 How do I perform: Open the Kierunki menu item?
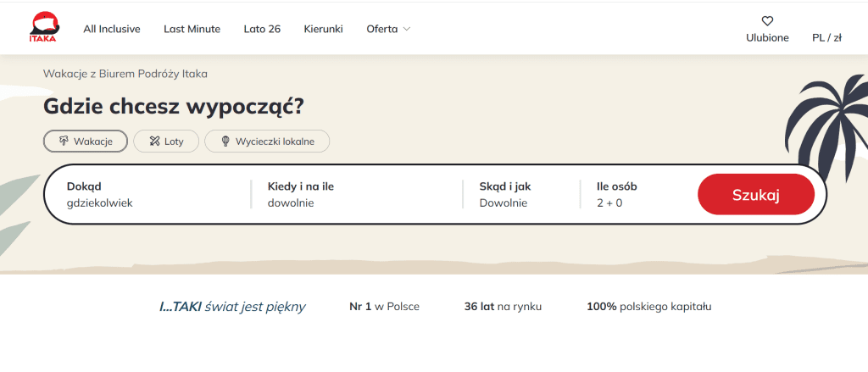click(x=323, y=29)
